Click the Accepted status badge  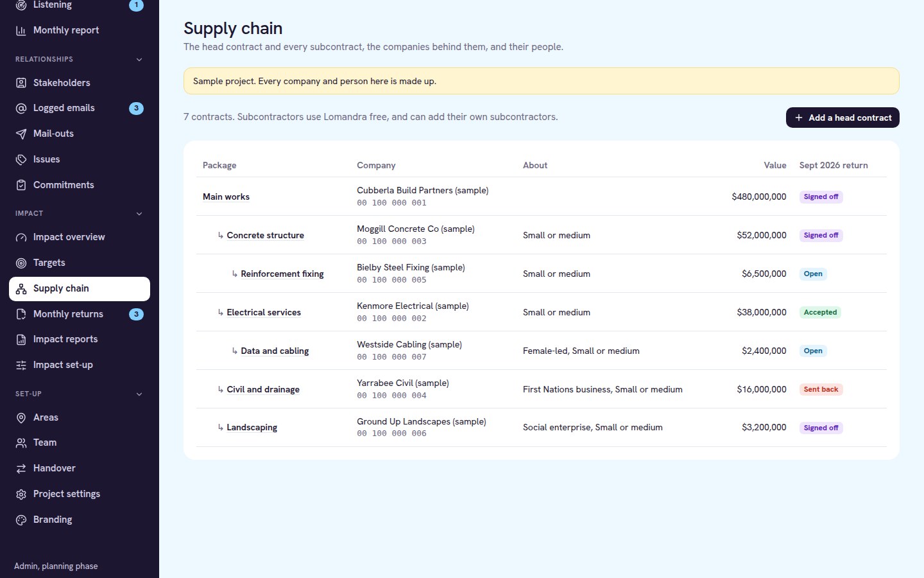820,312
